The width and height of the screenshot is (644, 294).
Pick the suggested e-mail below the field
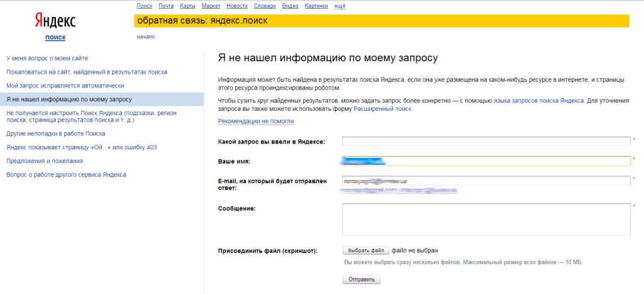[x=399, y=190]
